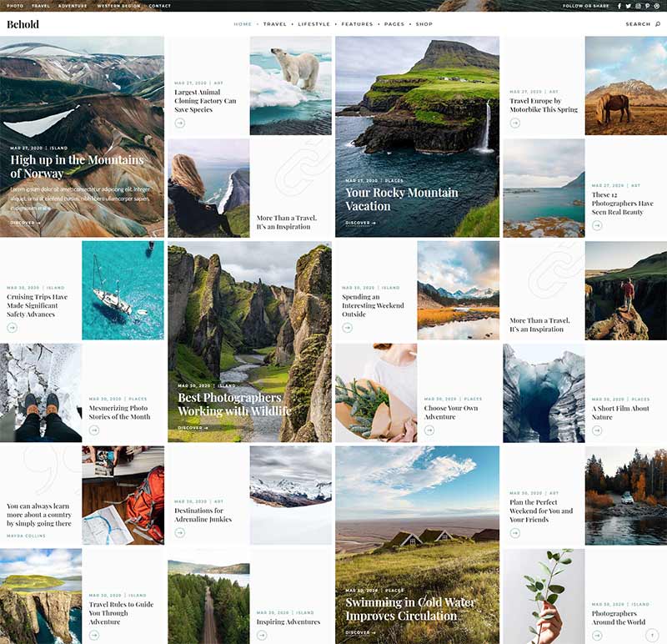This screenshot has width=667, height=644.
Task: Select Shop in the main navigation
Action: click(x=424, y=24)
